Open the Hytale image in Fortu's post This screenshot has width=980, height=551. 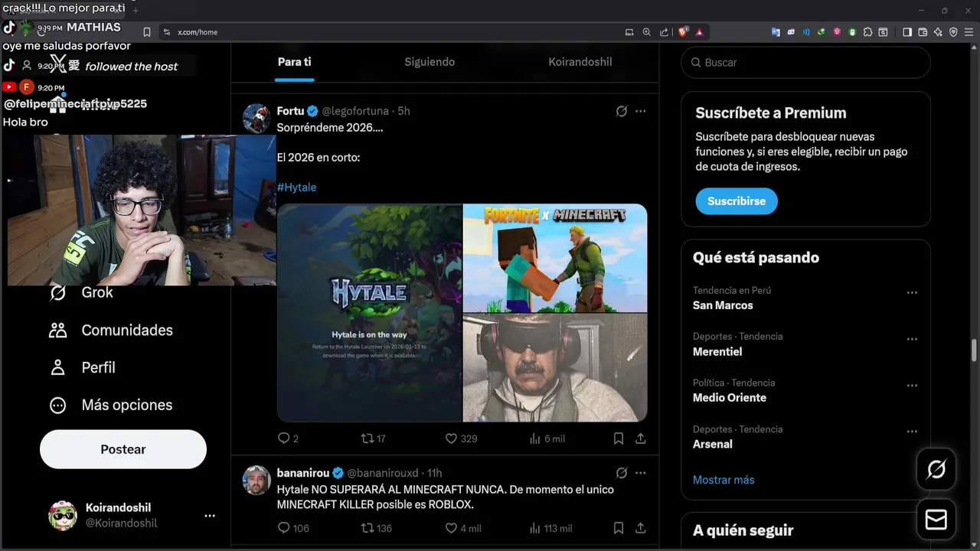pos(370,313)
